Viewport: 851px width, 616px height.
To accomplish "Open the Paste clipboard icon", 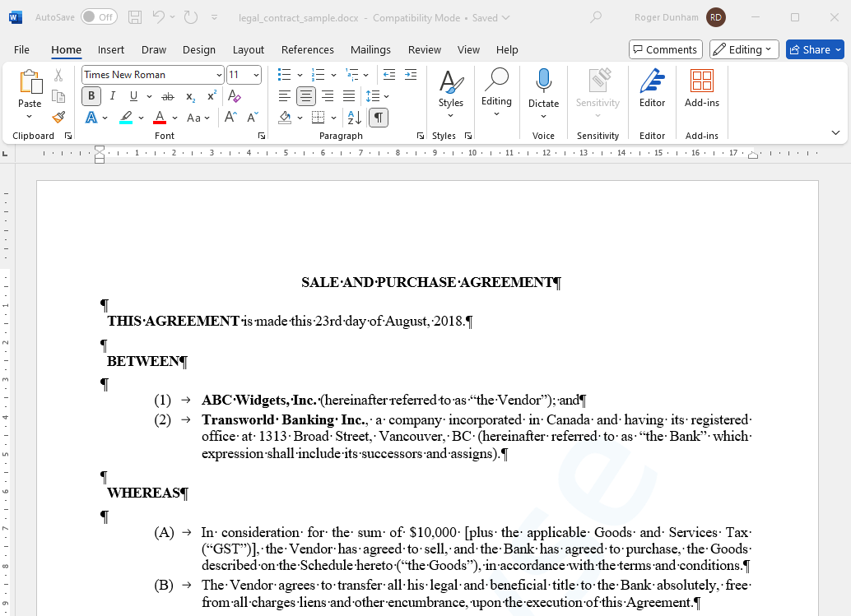I will click(x=30, y=81).
